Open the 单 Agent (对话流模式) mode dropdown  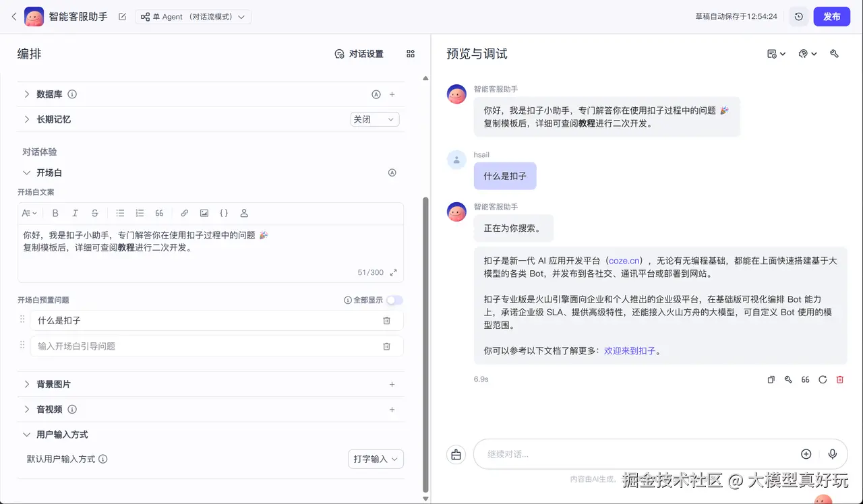(x=193, y=17)
